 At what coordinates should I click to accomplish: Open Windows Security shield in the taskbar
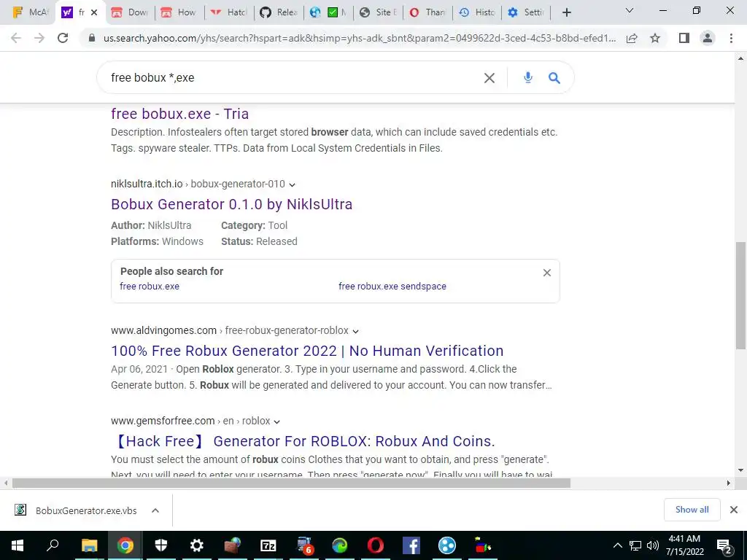tap(161, 545)
